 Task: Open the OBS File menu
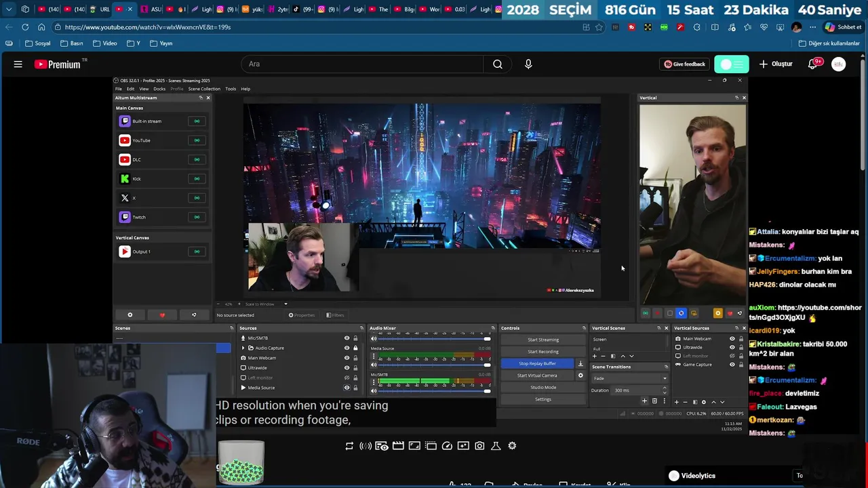tap(118, 89)
